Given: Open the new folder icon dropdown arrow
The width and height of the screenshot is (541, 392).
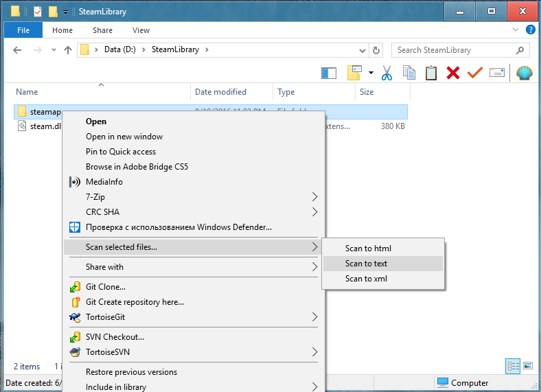Looking at the screenshot, I should click(x=371, y=73).
